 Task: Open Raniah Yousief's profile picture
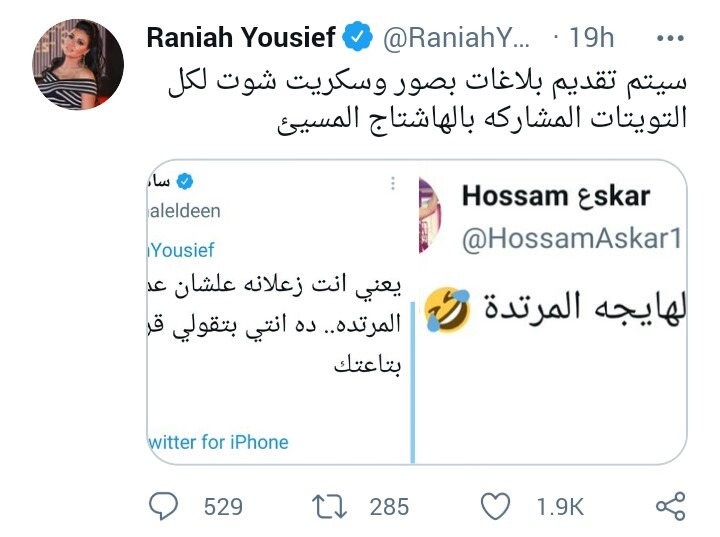(x=79, y=64)
